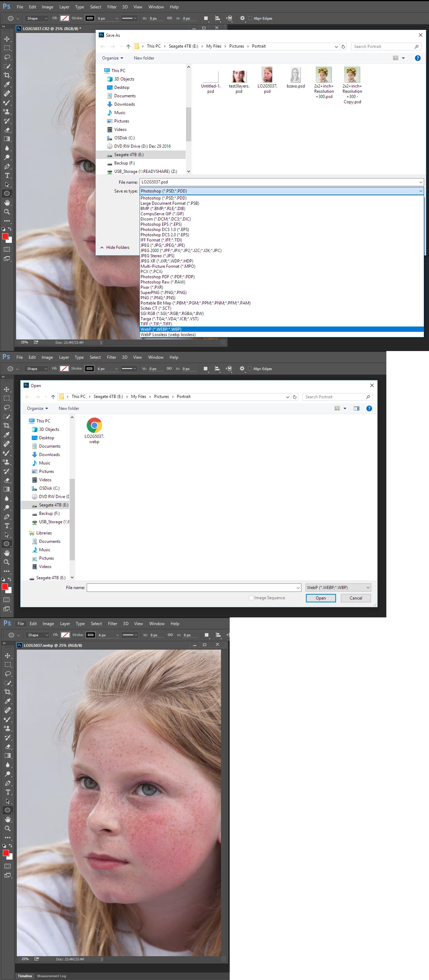Screen dimensions: 429x980
Task: Collapse folders with Hide Folders expander
Action: tap(114, 247)
